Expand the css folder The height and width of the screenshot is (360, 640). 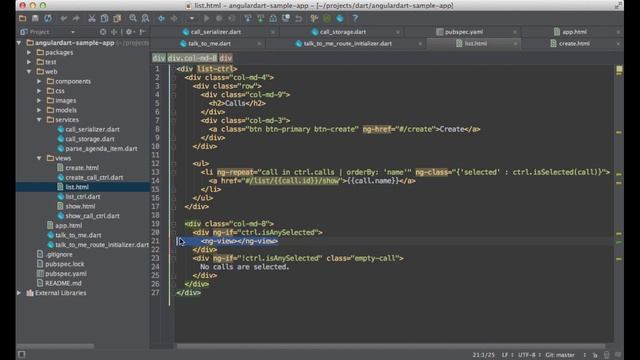[x=39, y=91]
